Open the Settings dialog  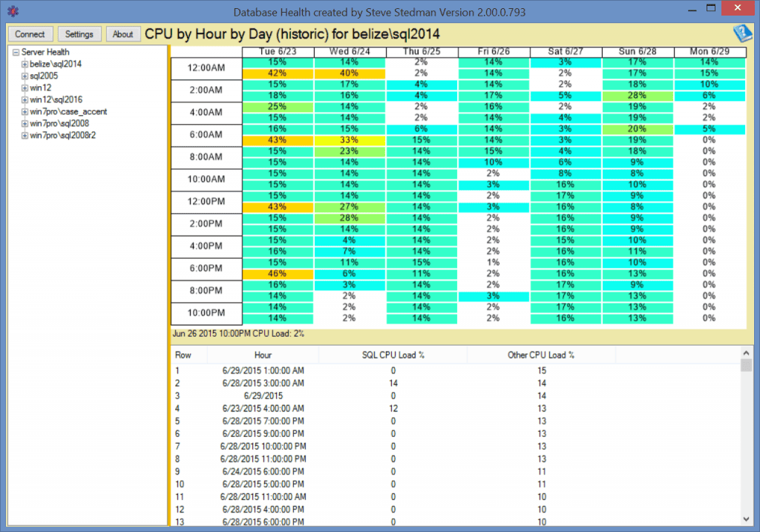[x=79, y=33]
